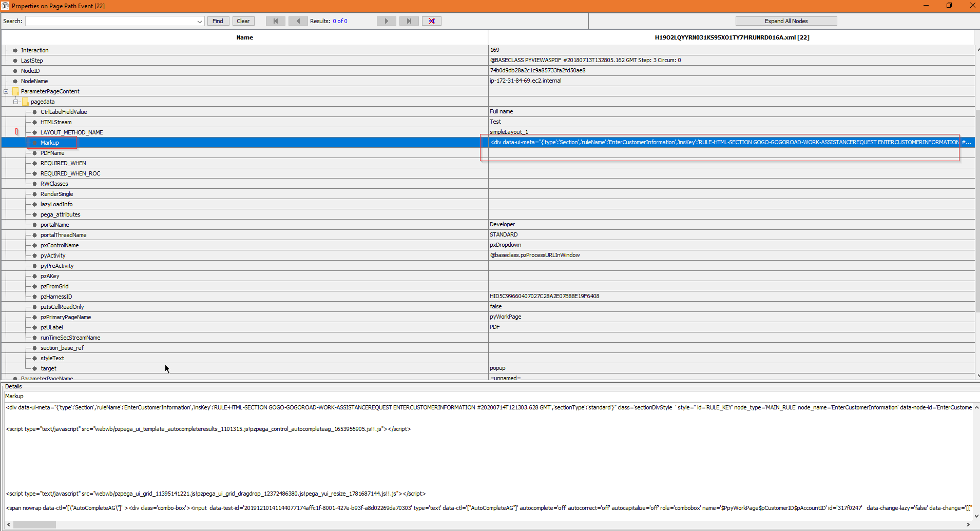Screen dimensions: 980x531
Task: Select the REQUIRED_WHEN_ROC property
Action: click(x=70, y=173)
